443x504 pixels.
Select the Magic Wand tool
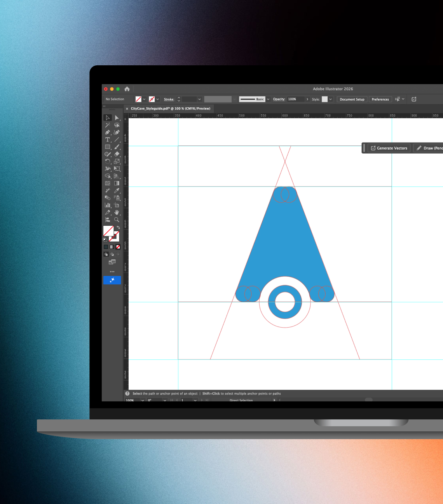pyautogui.click(x=108, y=125)
